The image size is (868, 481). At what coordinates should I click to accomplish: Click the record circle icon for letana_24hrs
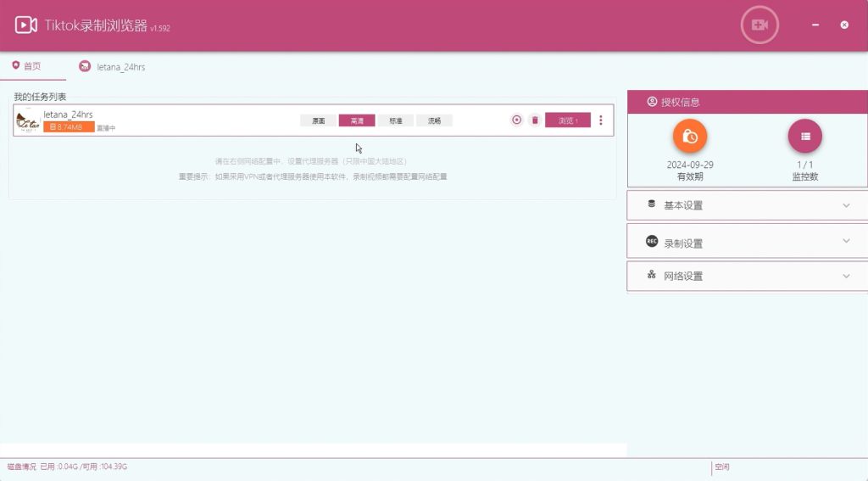coord(516,120)
